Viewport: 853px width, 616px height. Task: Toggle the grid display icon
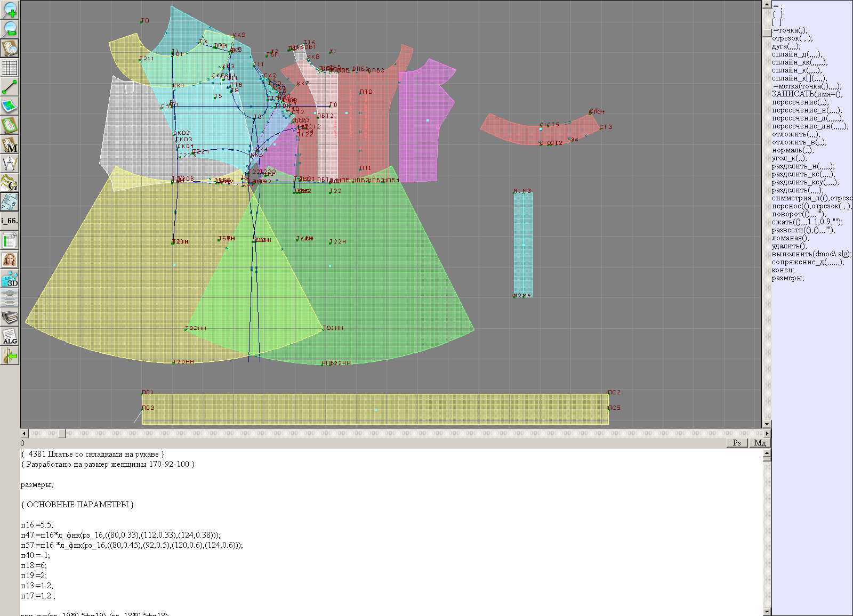pyautogui.click(x=10, y=68)
